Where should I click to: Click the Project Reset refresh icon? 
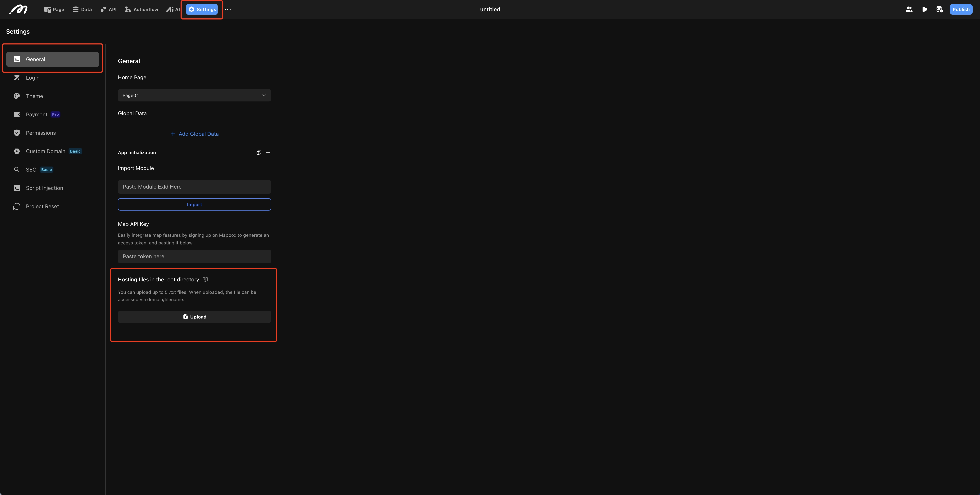tap(17, 206)
